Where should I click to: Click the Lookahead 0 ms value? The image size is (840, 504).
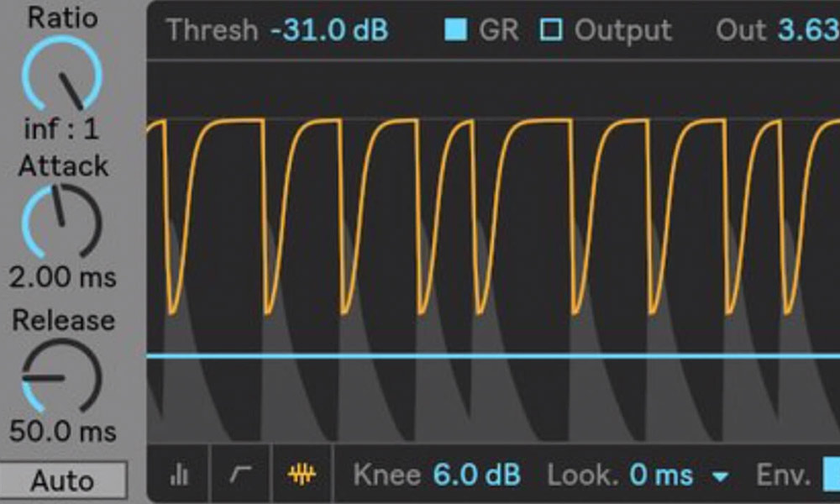point(662,475)
